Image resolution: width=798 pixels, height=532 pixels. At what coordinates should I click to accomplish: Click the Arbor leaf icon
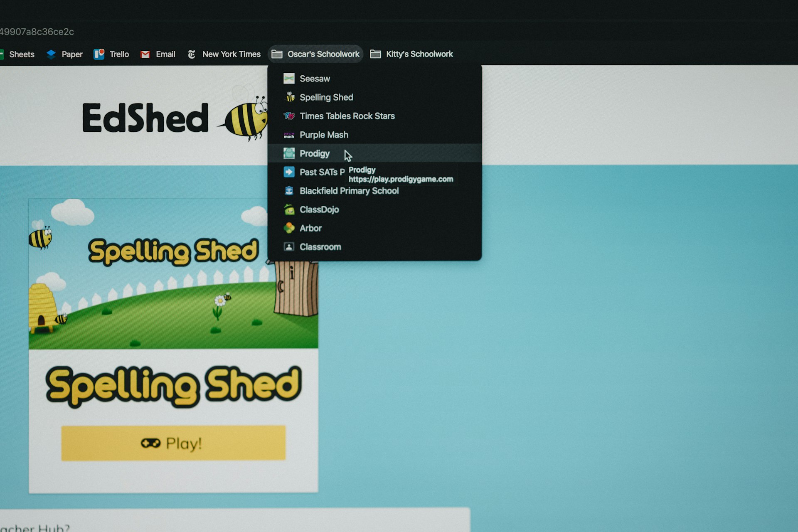[x=289, y=228]
